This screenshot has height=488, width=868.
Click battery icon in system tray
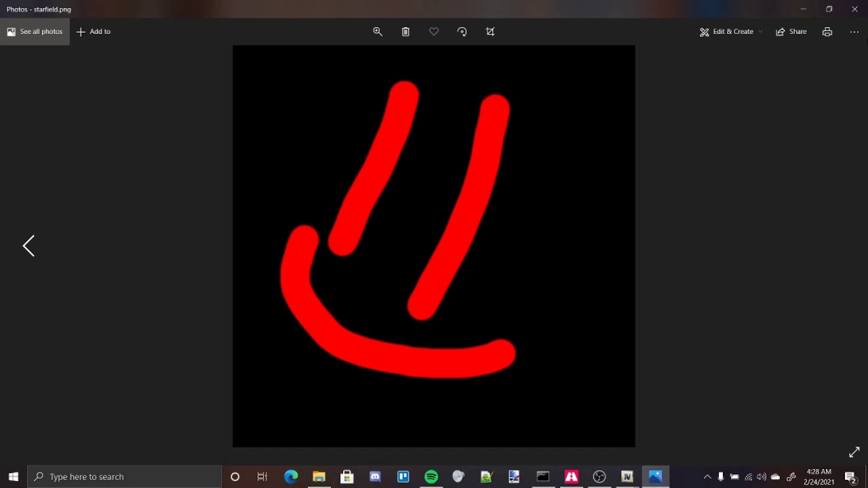point(734,476)
